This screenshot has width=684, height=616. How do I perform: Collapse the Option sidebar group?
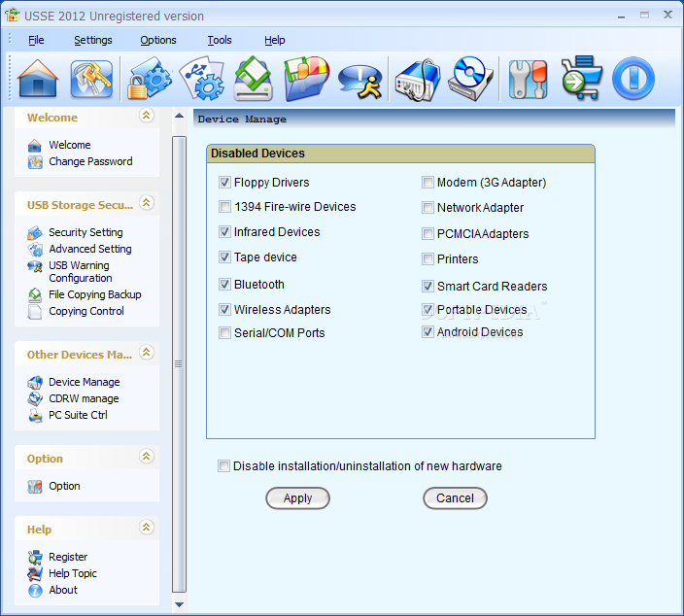coord(147,457)
